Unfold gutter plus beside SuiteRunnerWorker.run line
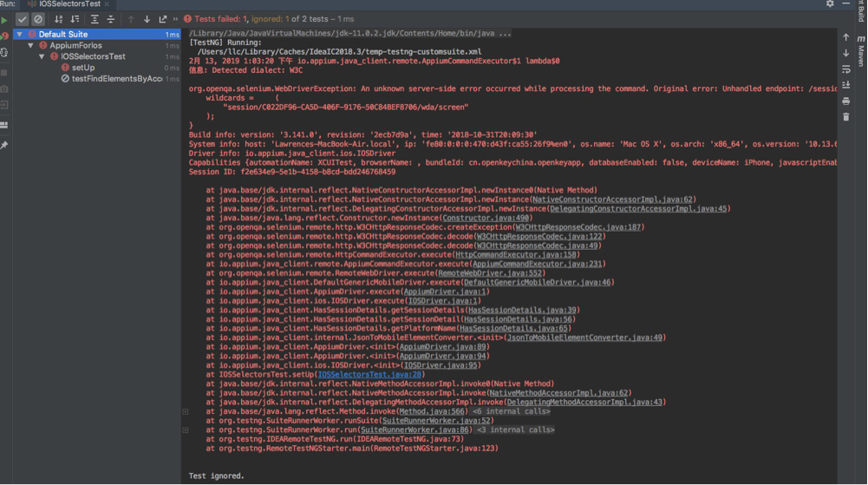Screen dimensions: 868x485 [186, 429]
